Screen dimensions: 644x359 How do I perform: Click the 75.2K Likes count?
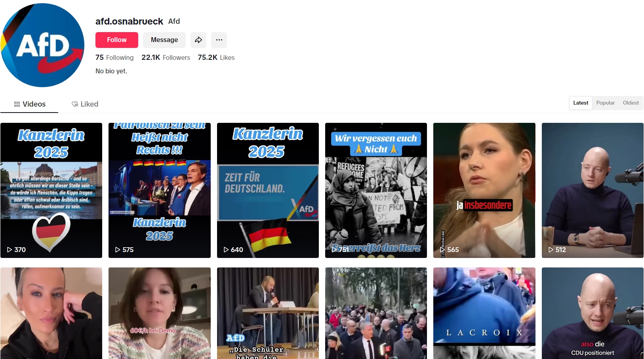[216, 57]
